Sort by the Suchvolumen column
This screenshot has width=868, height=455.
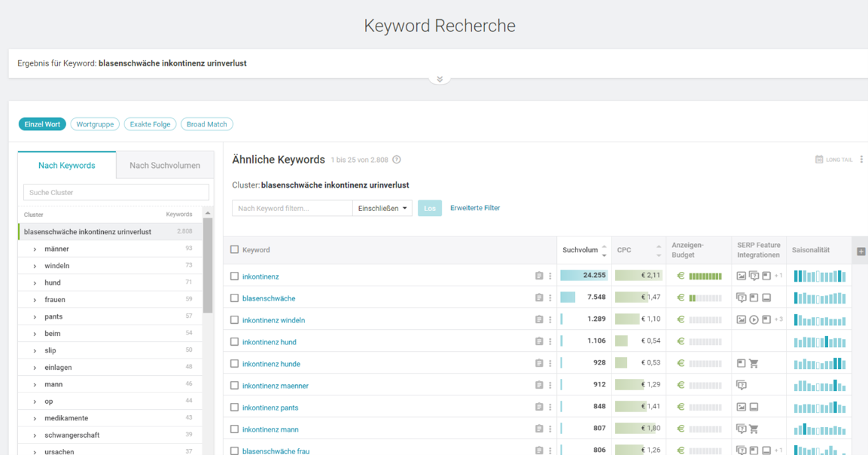[x=584, y=250]
